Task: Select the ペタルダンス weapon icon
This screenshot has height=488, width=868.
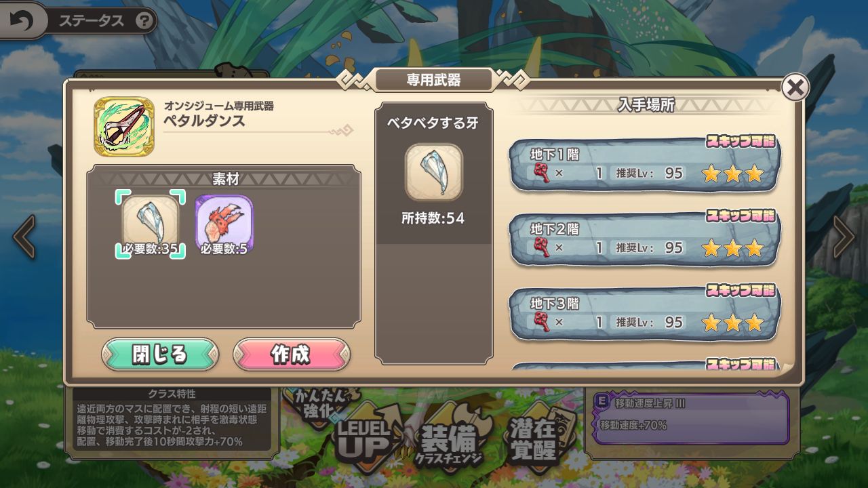Action: pos(123,127)
